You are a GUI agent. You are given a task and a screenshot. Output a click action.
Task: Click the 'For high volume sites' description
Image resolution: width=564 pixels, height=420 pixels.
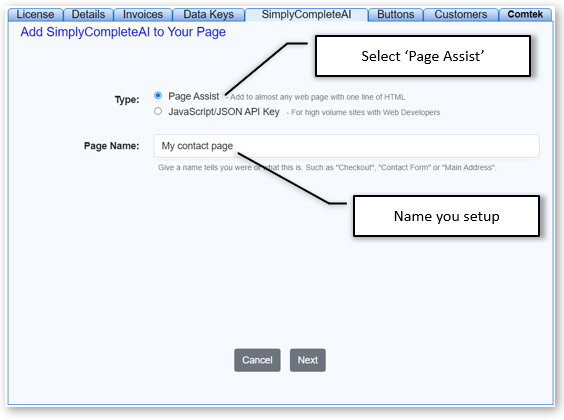coord(363,113)
